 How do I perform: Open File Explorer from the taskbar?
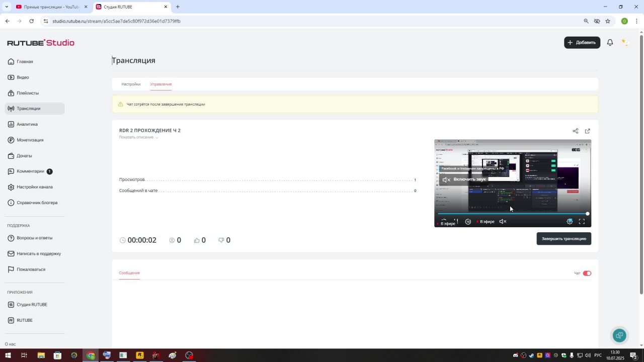click(41, 355)
